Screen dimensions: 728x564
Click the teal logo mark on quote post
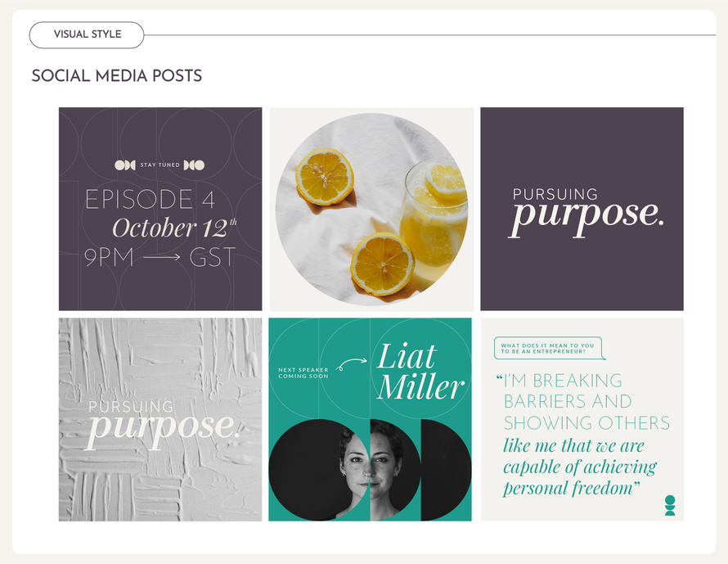pyautogui.click(x=670, y=505)
